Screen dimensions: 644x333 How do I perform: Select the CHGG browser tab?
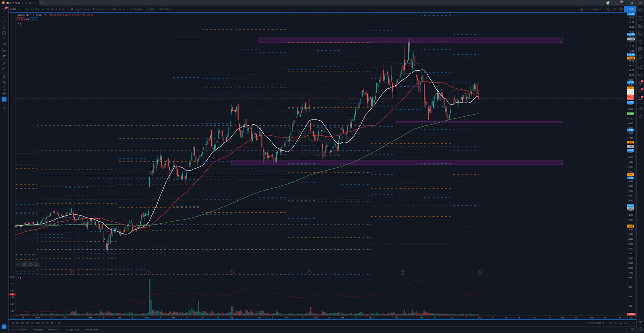click(20, 2)
